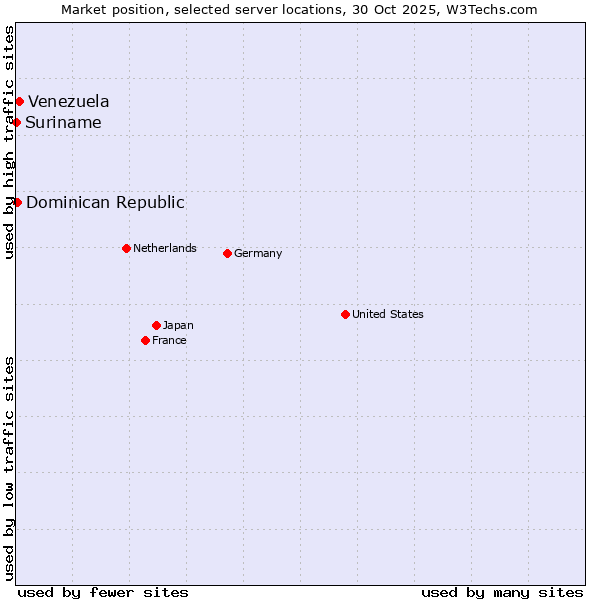Click the France text label
The image size is (600, 600).
pos(169,340)
